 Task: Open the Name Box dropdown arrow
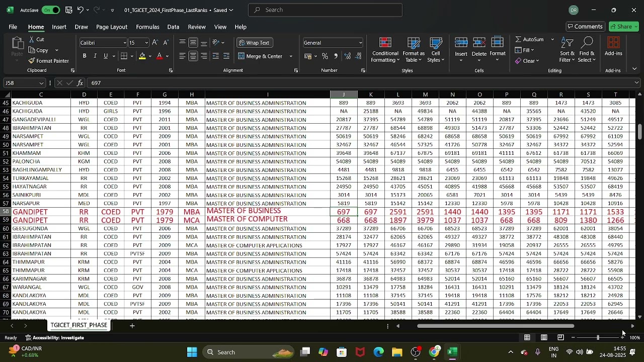tap(41, 83)
